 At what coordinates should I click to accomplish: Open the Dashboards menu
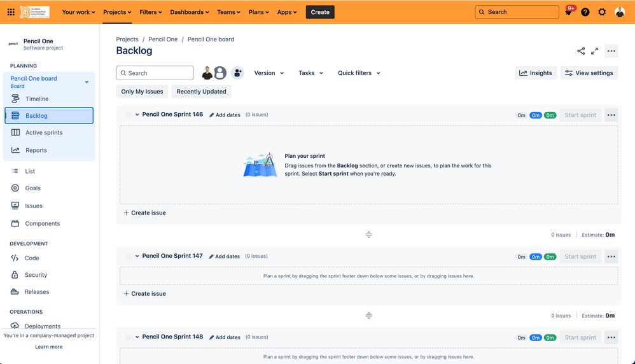[190, 12]
